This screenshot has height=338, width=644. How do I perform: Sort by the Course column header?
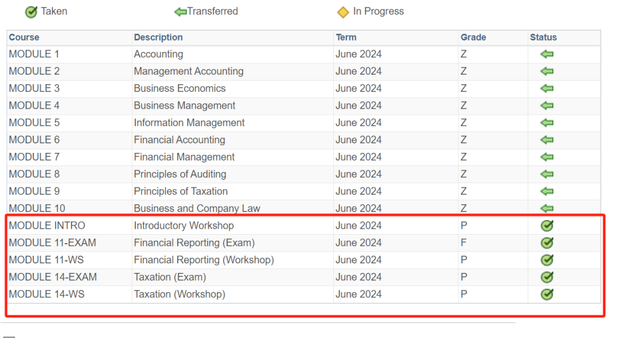(x=24, y=38)
